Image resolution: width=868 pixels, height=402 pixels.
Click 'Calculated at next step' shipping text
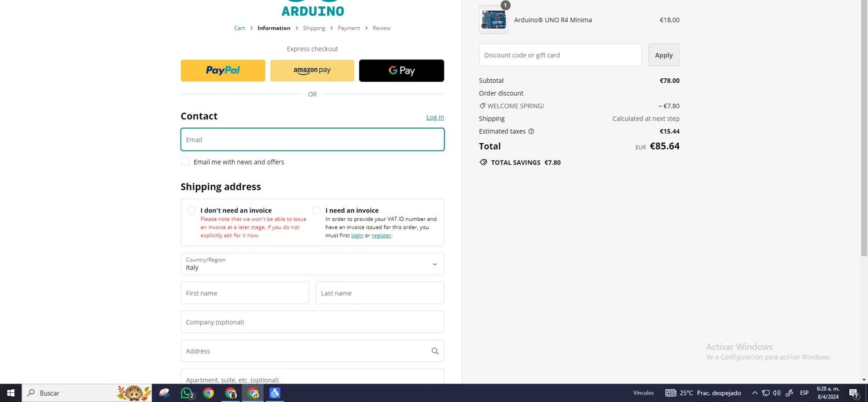[646, 119]
